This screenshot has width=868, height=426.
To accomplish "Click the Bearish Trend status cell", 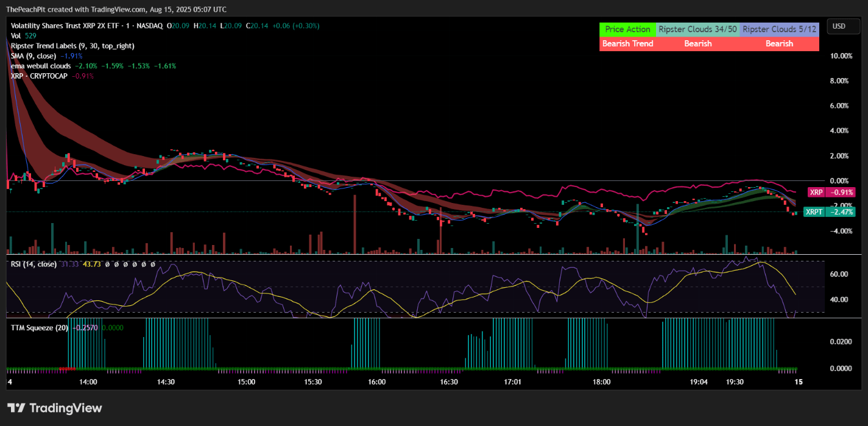I will point(627,43).
